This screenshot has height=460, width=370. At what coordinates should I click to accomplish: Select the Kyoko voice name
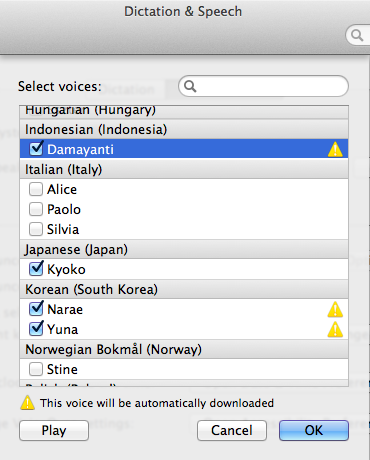66,269
